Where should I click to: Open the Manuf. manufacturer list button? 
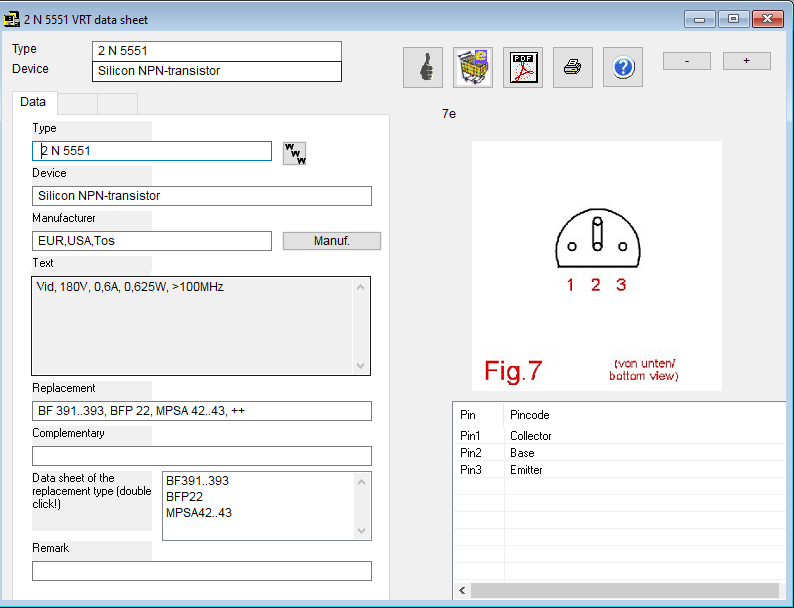pos(332,241)
